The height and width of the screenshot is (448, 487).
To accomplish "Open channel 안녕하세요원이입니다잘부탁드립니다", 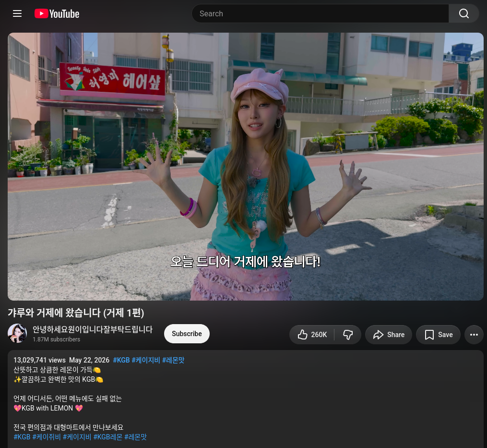I will (x=93, y=329).
